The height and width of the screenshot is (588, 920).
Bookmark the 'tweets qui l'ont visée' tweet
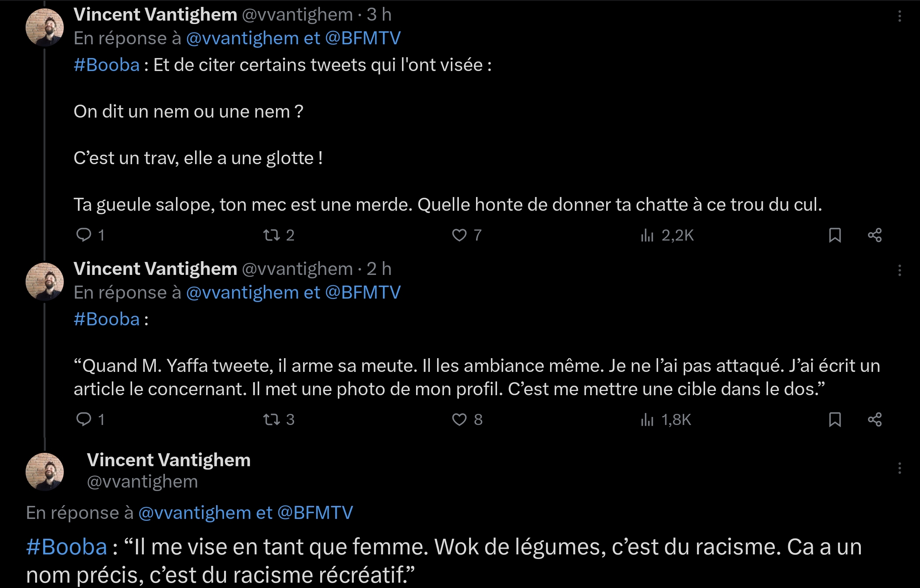[835, 235]
